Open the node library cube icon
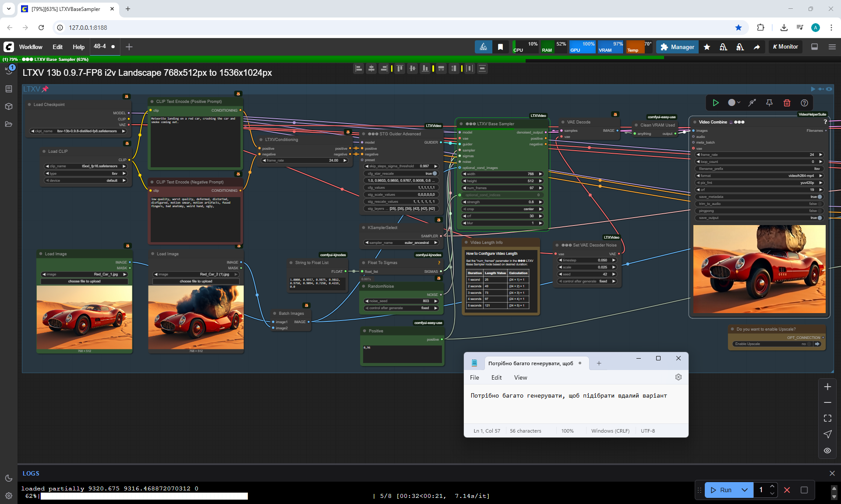 point(9,106)
